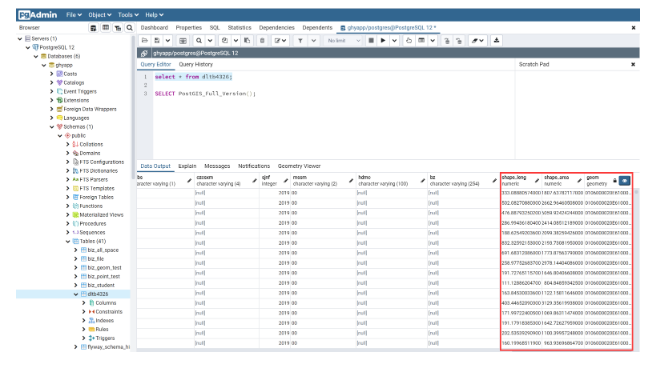650x365 pixels.
Task: Click Search Objects icon in Browser header
Action: tap(130, 28)
